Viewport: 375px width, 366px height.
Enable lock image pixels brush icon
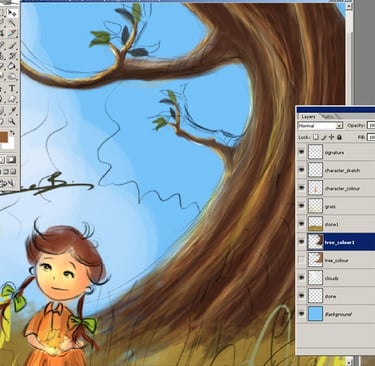click(x=324, y=137)
